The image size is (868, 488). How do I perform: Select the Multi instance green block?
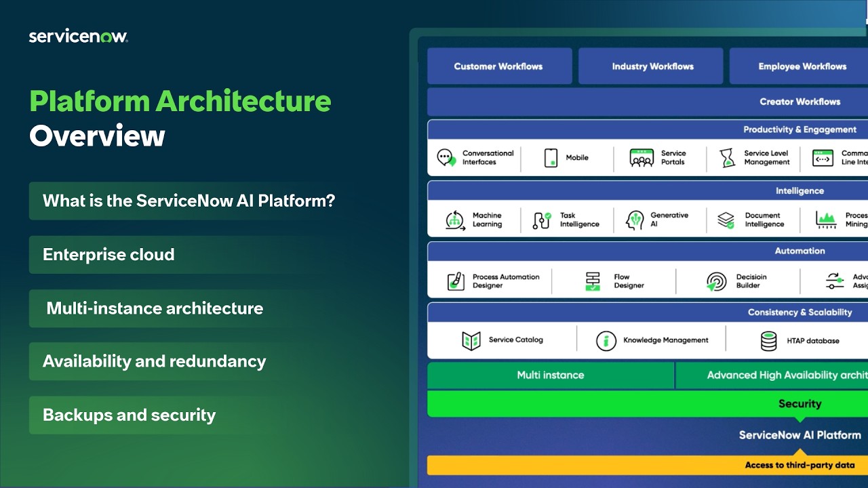pos(551,375)
